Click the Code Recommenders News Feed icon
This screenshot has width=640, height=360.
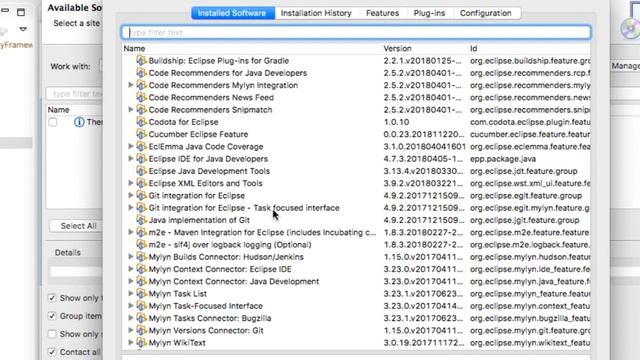pyautogui.click(x=141, y=97)
